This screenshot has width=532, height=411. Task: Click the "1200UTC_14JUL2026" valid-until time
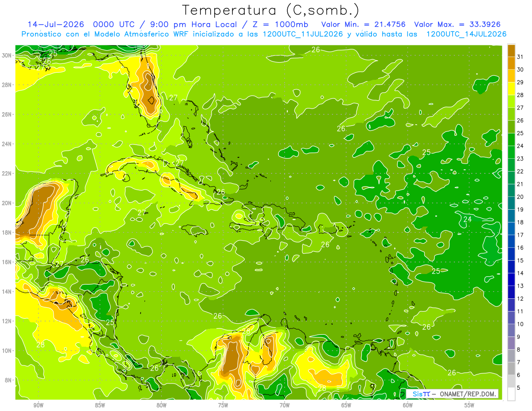tap(466, 34)
